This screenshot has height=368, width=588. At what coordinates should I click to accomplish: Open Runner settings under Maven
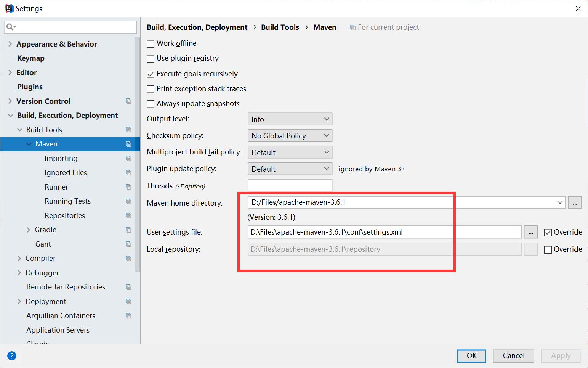(56, 187)
